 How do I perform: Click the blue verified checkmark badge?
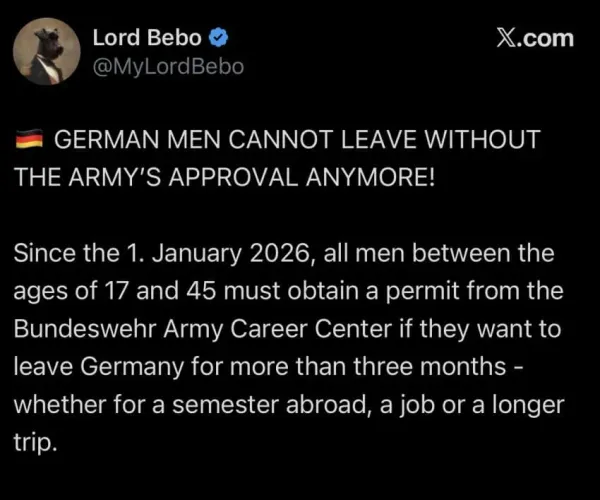click(220, 39)
